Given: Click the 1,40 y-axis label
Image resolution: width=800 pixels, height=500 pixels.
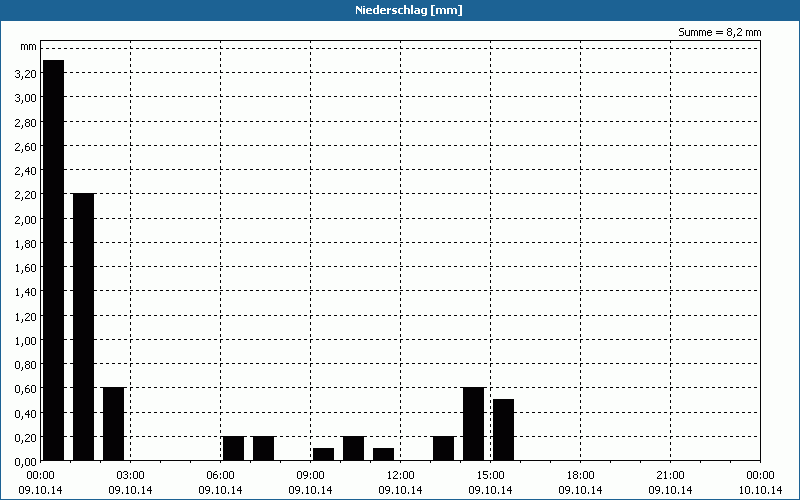Looking at the screenshot, I should coord(26,292).
